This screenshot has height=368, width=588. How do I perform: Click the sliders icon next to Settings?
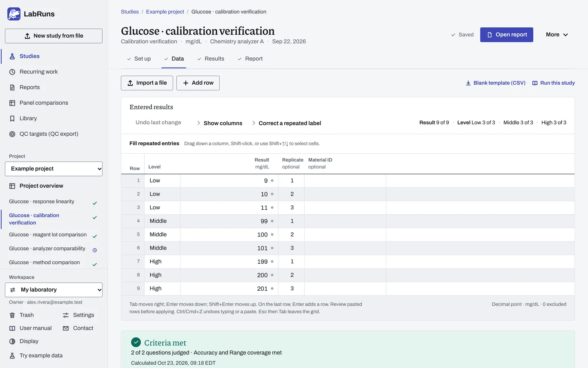pos(66,315)
